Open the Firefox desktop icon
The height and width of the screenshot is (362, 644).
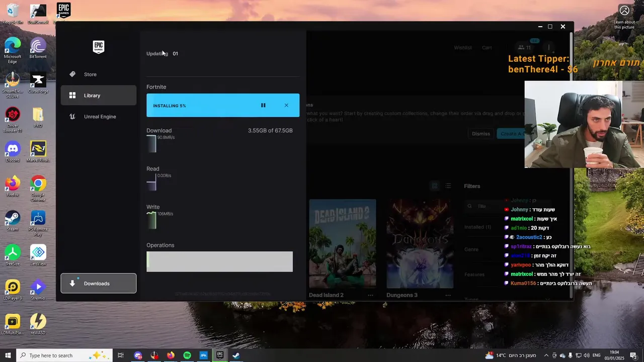pyautogui.click(x=13, y=187)
